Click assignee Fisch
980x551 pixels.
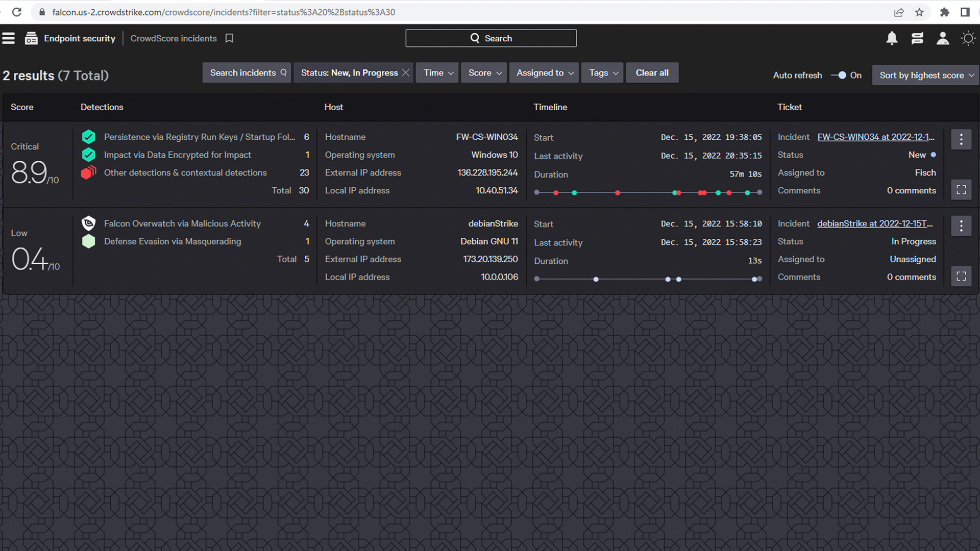click(x=925, y=172)
